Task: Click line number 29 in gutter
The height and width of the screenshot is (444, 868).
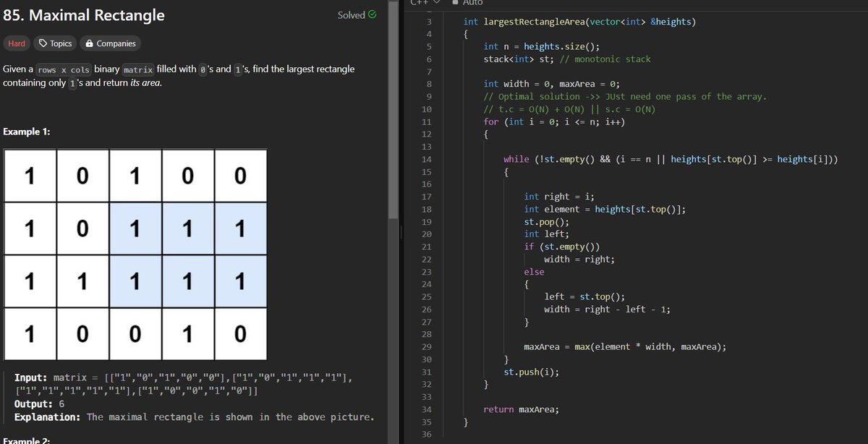Action: [x=426, y=347]
